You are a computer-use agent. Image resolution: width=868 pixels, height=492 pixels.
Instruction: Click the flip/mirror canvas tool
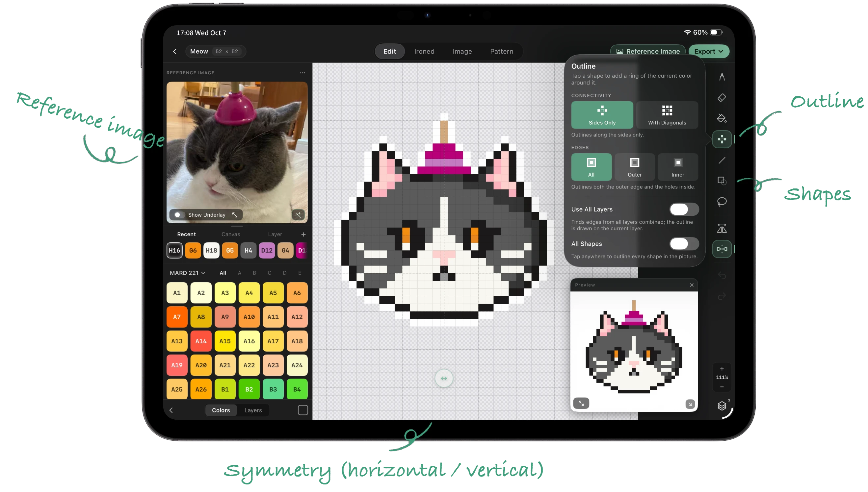point(722,229)
